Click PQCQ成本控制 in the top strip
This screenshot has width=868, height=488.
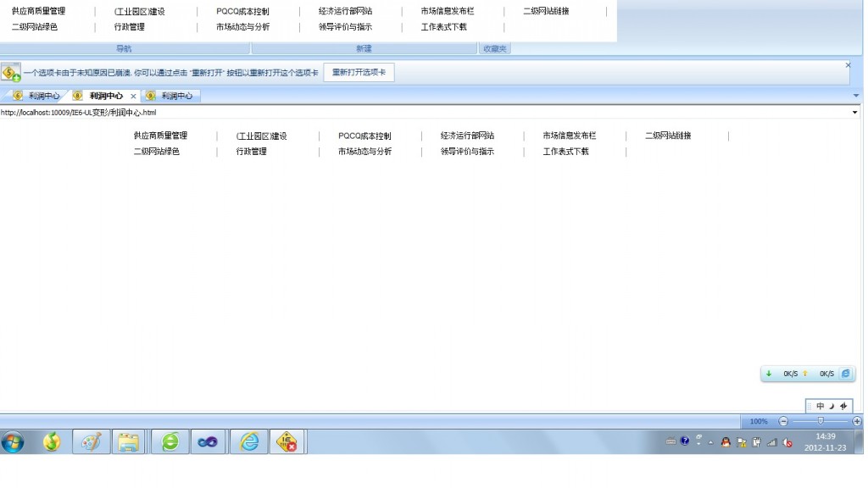coord(242,12)
